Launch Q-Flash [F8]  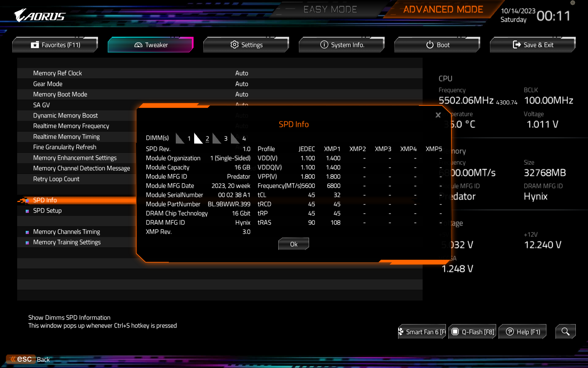[x=472, y=332]
